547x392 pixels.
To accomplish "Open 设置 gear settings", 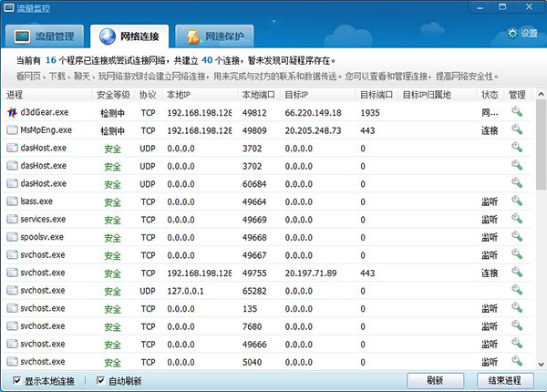I will coord(522,34).
